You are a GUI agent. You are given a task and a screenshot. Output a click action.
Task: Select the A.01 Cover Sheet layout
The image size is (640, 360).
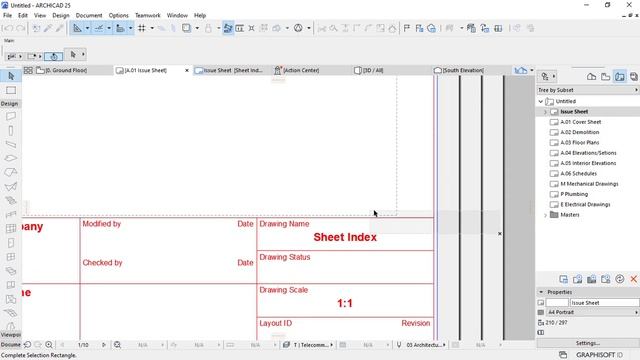(580, 122)
